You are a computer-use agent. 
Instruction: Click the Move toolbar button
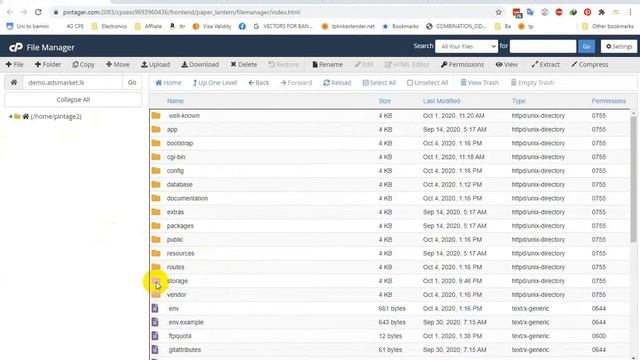[118, 64]
